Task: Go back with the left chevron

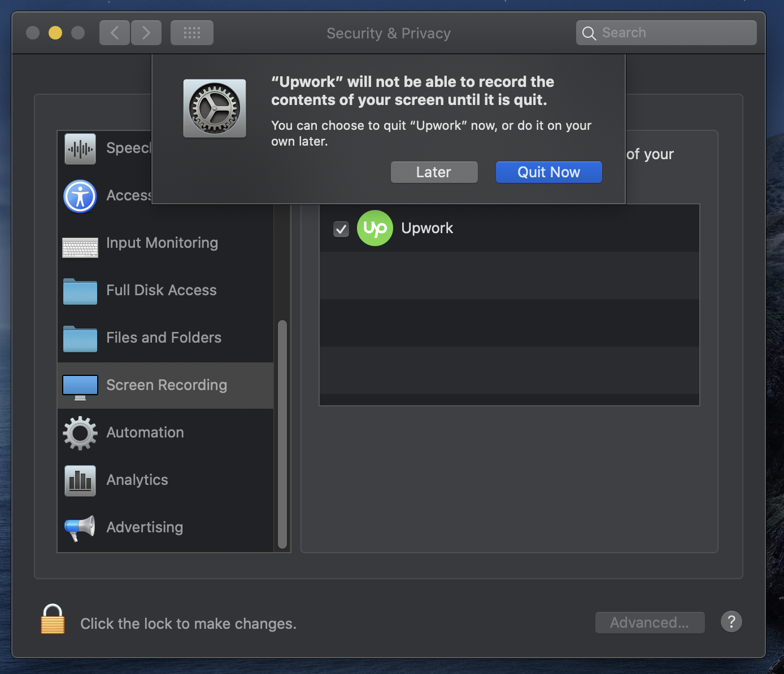Action: click(115, 33)
